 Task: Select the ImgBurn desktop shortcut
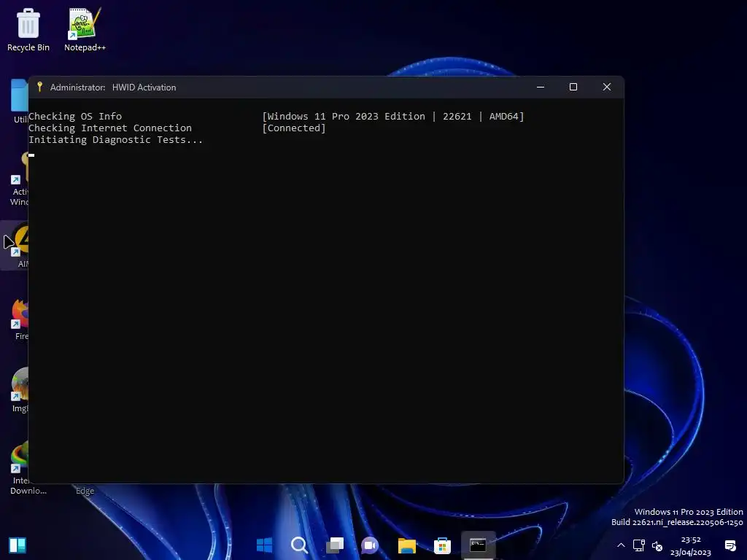point(20,390)
